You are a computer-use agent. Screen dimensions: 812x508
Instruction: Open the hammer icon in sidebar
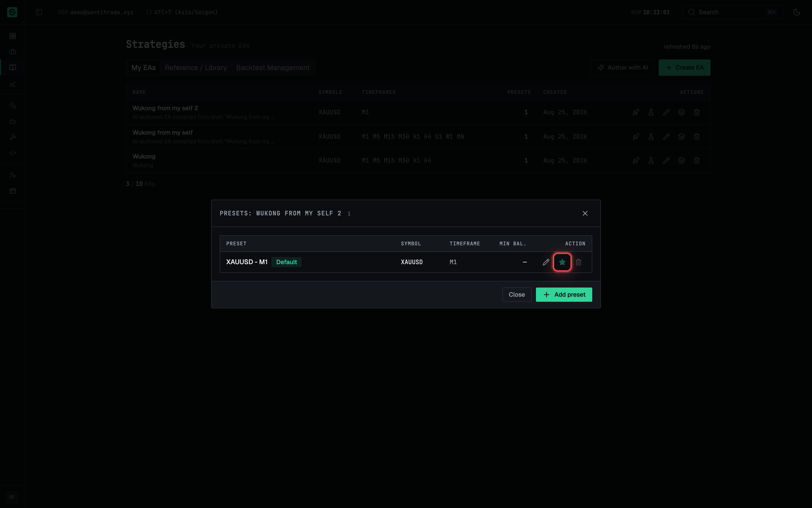tap(13, 137)
